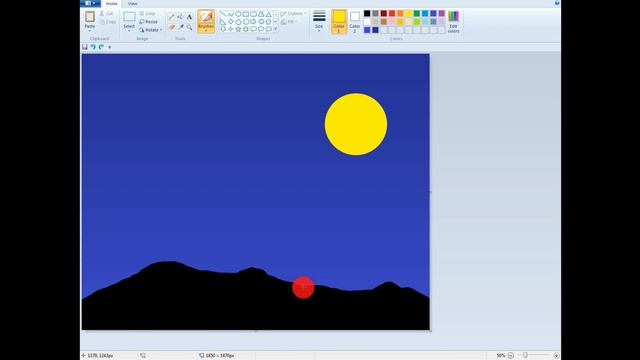Image resolution: width=640 pixels, height=360 pixels.
Task: Click the yellow sun on the canvas
Action: (356, 124)
